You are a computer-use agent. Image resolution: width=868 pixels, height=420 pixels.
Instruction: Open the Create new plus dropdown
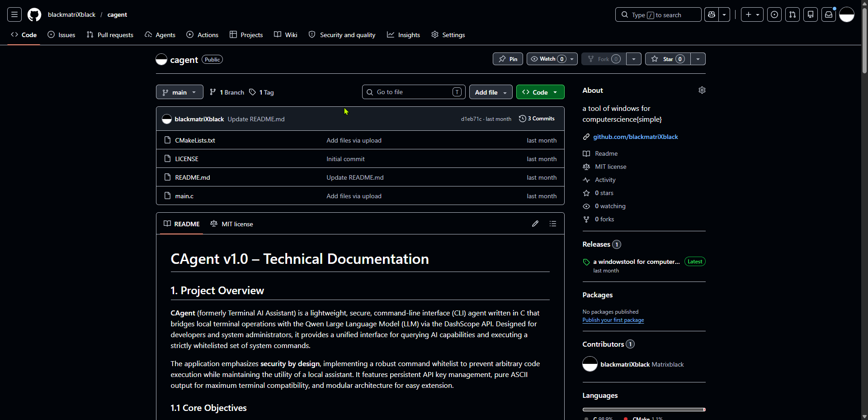(752, 14)
